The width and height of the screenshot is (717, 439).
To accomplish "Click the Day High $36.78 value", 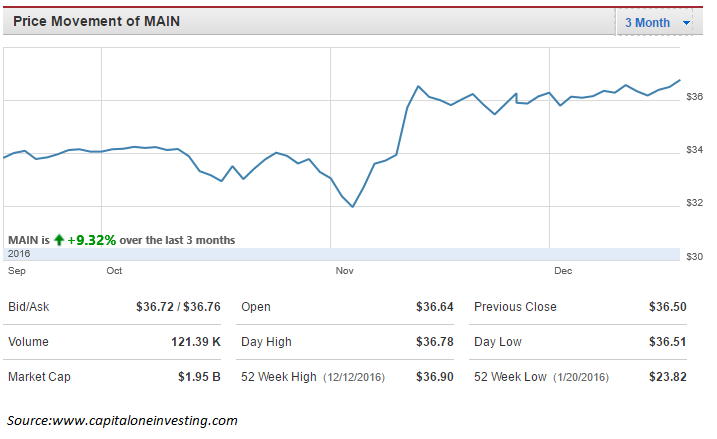I will coord(434,342).
